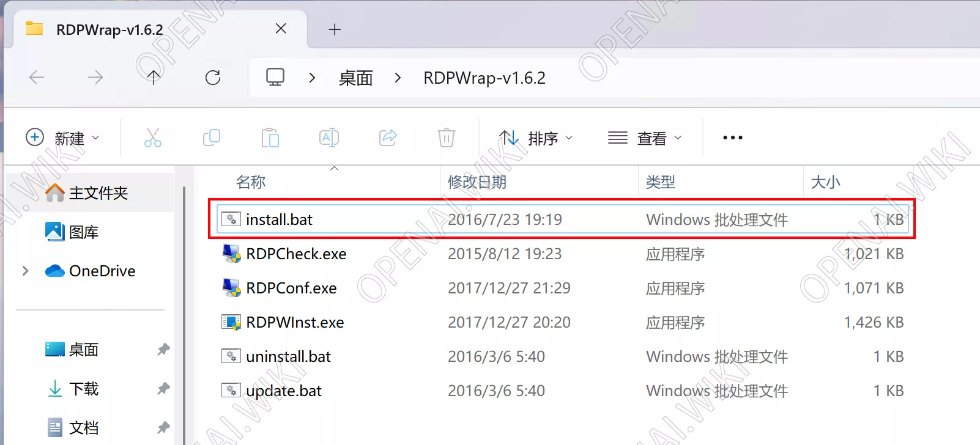Click the uninstall.bat file icon
980x445 pixels.
pos(231,356)
